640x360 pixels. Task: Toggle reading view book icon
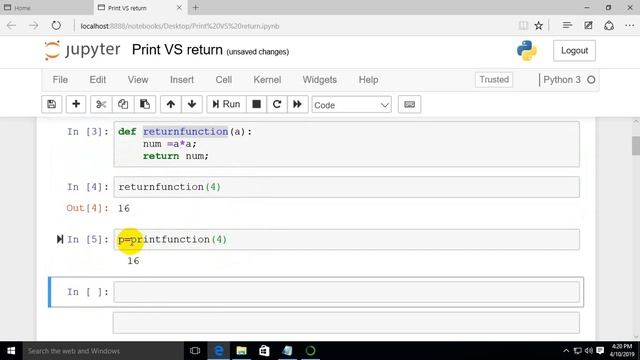click(523, 26)
